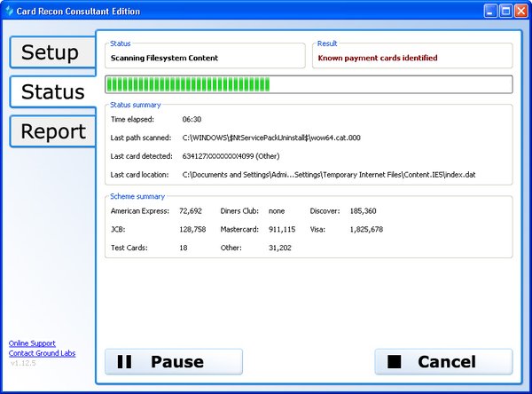Open the Setup tab
Viewport: 532px width, 394px height.
coord(53,52)
